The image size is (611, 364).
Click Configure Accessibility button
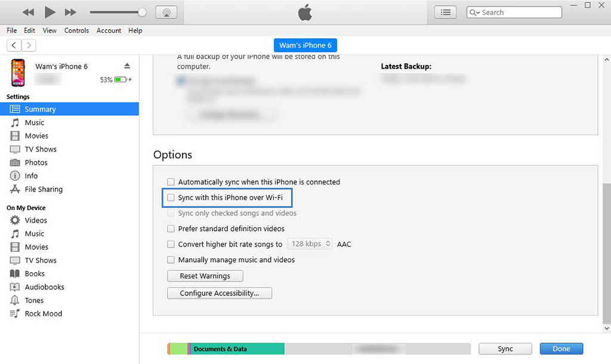click(220, 293)
